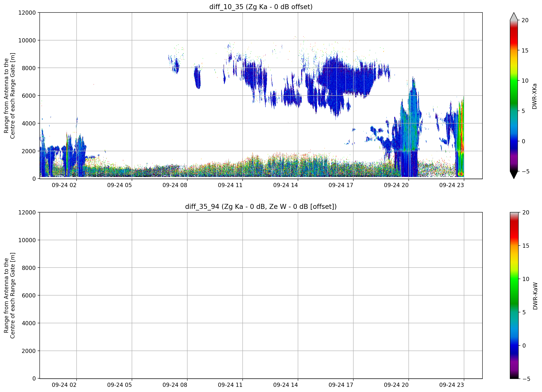Click the DWR-XKa colorbar label
The image size is (542, 392).
coord(534,96)
